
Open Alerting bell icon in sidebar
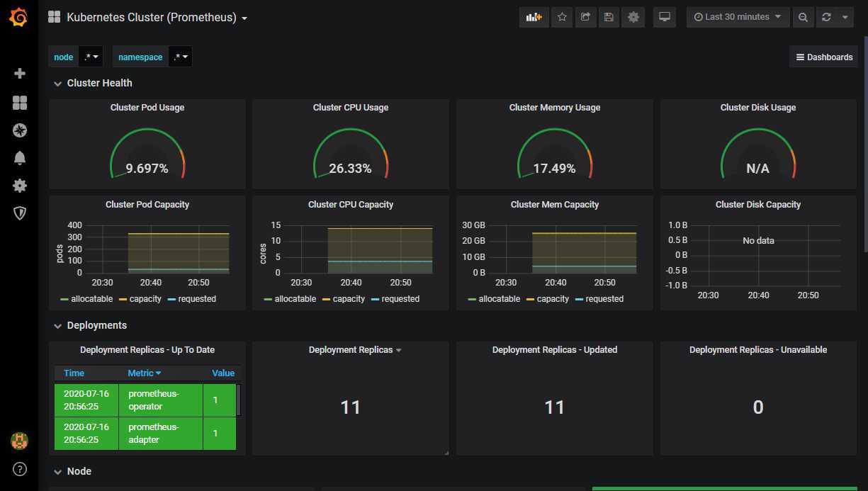[x=20, y=158]
